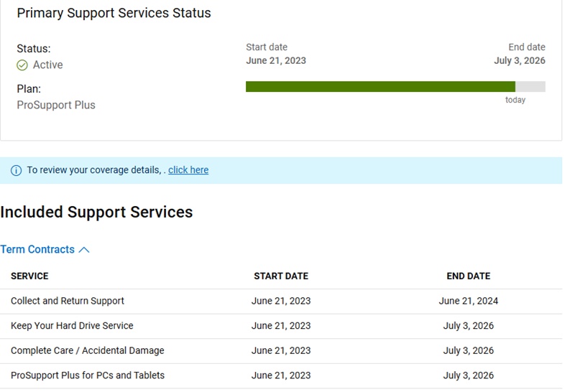Select the Keep Your Hard Drive Service row
The width and height of the screenshot is (575, 392).
[x=72, y=325]
